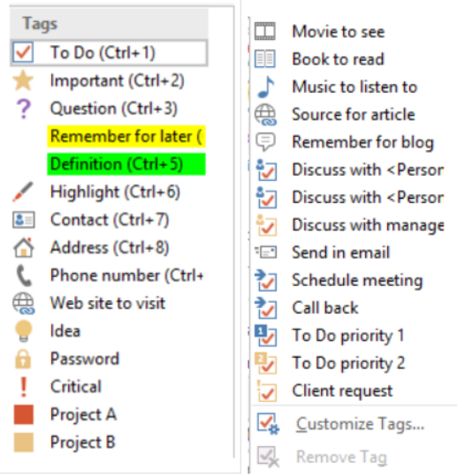This screenshot has height=476, width=457.
Task: Select the red Project A swatch
Action: click(x=24, y=415)
